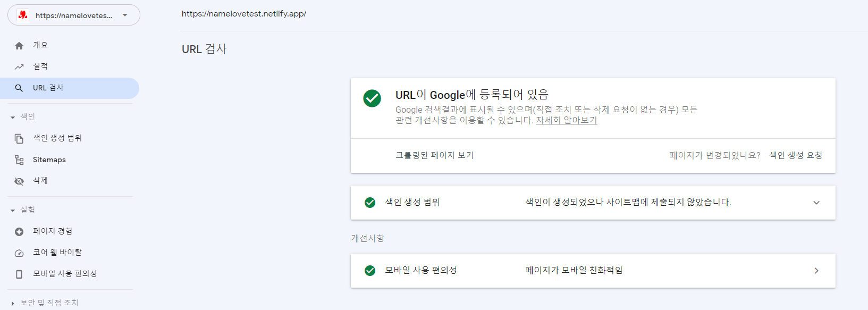Click the magnifier icon beside URL 검사

point(19,88)
